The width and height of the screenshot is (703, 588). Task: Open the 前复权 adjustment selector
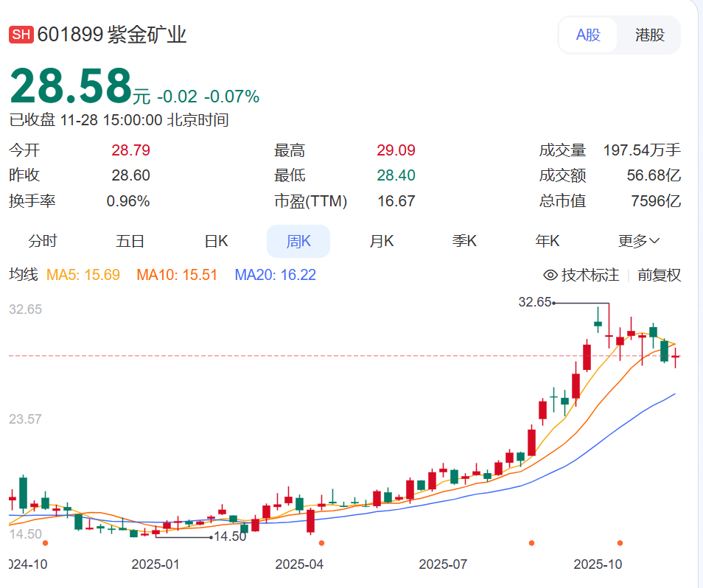tap(659, 276)
